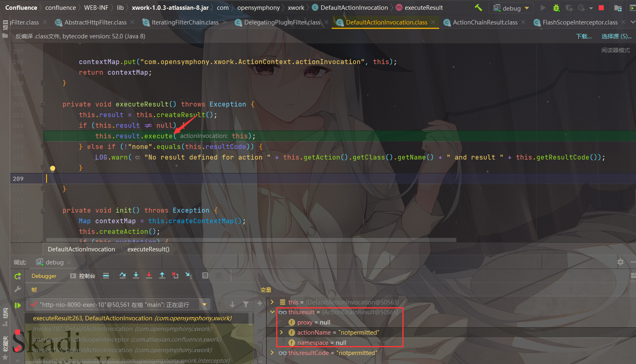This screenshot has height=364, width=636.
Task: Expand the this.resultCode watch node
Action: pyautogui.click(x=272, y=353)
